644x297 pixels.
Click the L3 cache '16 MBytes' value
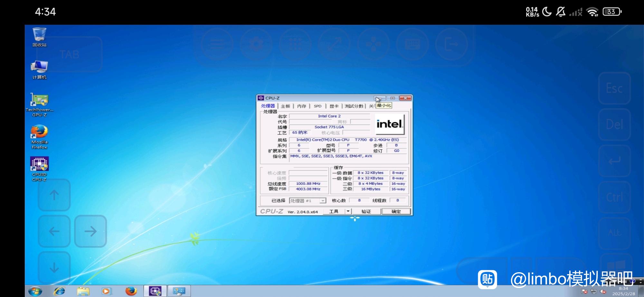click(x=371, y=189)
